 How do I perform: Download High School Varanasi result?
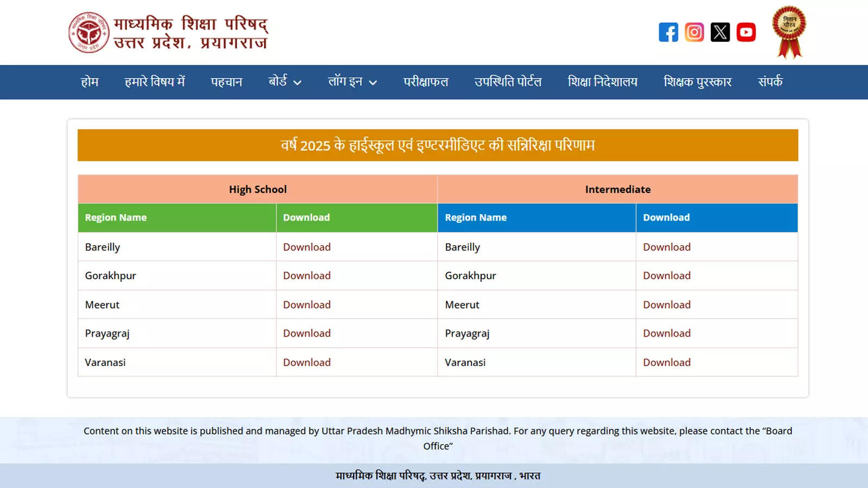tap(307, 362)
